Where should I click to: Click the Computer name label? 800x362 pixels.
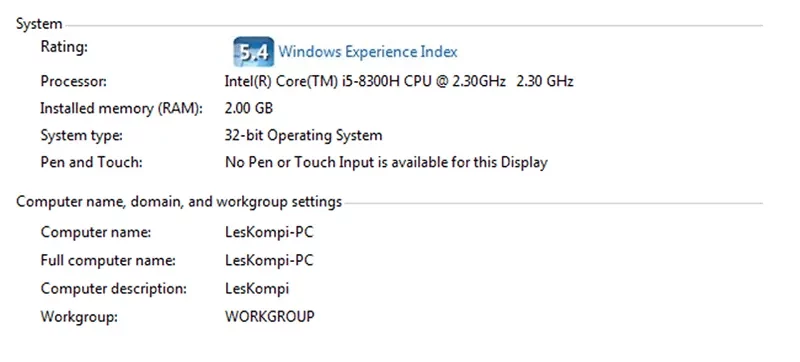point(96,232)
